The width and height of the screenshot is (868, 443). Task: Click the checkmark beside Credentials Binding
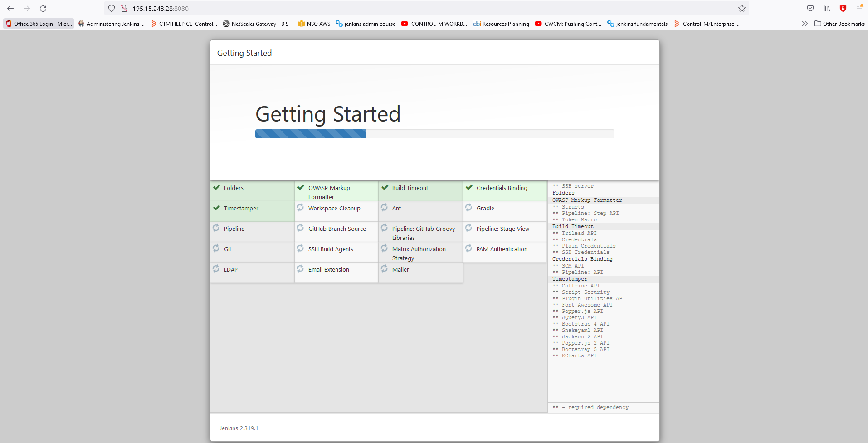[x=469, y=187]
